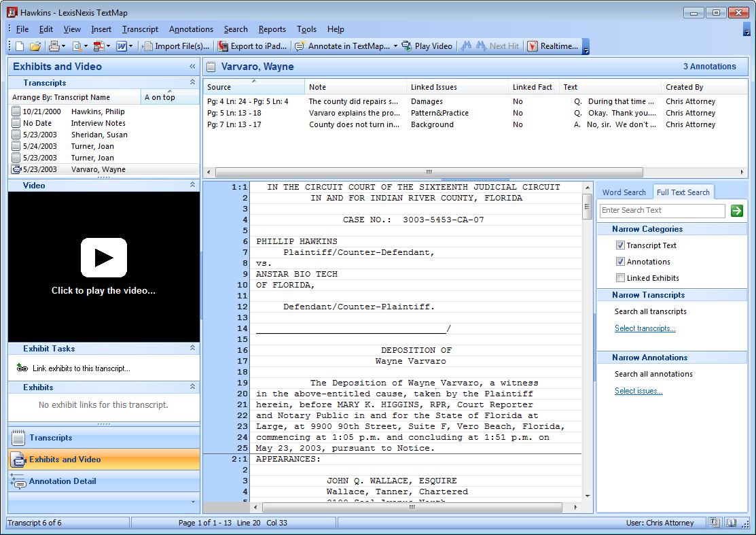This screenshot has height=535, width=756.
Task: Click Import File(s) in the toolbar
Action: 177,46
